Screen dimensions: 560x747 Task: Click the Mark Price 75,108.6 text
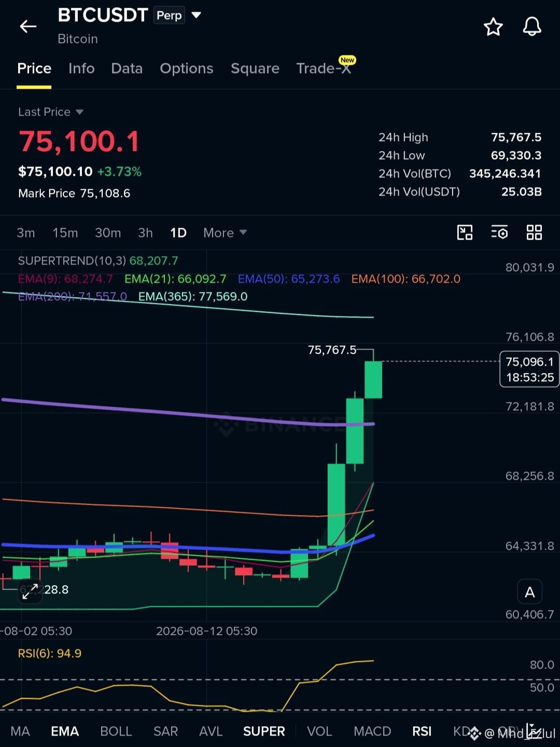tap(74, 193)
